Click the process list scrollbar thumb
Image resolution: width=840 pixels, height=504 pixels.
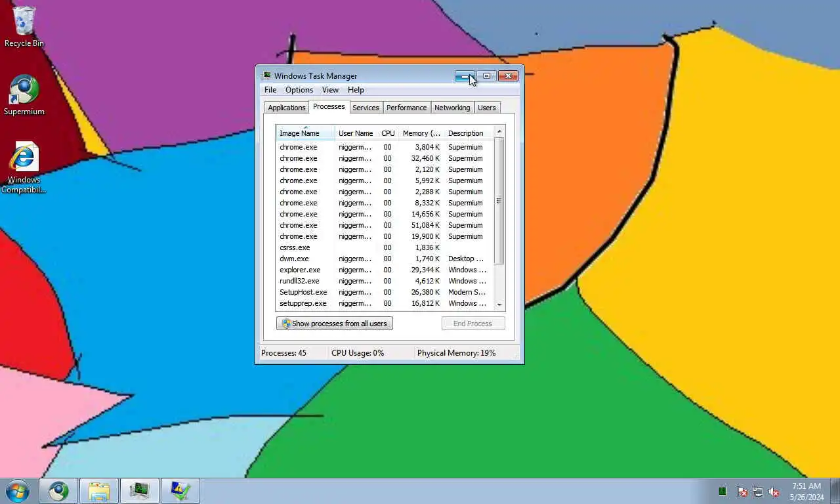(x=499, y=201)
